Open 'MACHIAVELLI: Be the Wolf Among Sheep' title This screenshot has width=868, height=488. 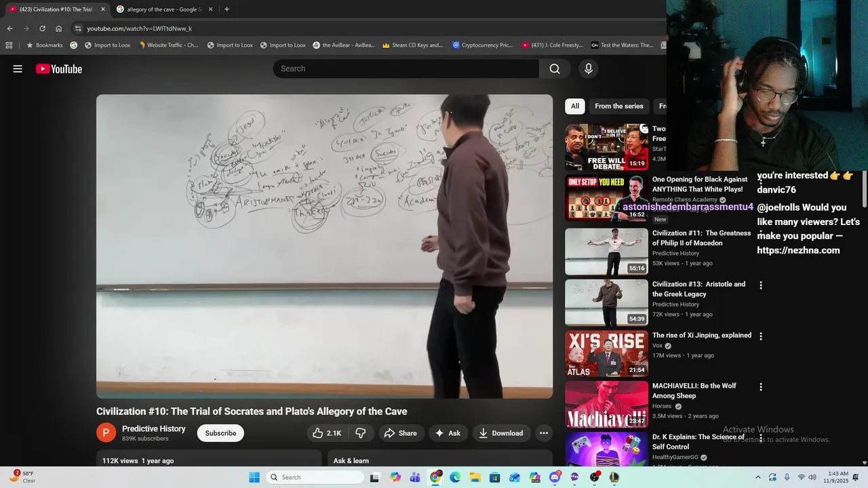(x=694, y=391)
